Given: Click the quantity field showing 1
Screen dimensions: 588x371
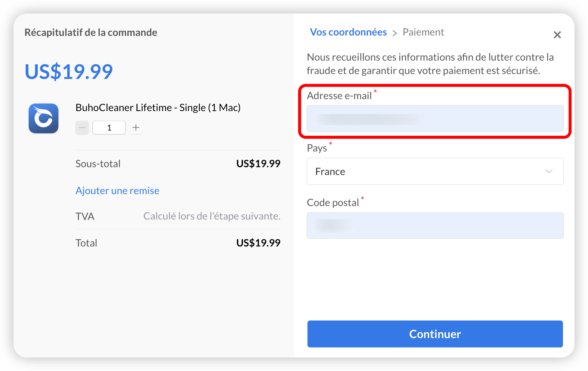Looking at the screenshot, I should tap(109, 128).
